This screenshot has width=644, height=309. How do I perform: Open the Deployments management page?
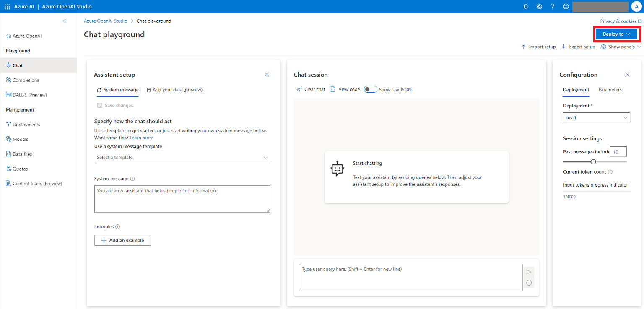point(26,124)
